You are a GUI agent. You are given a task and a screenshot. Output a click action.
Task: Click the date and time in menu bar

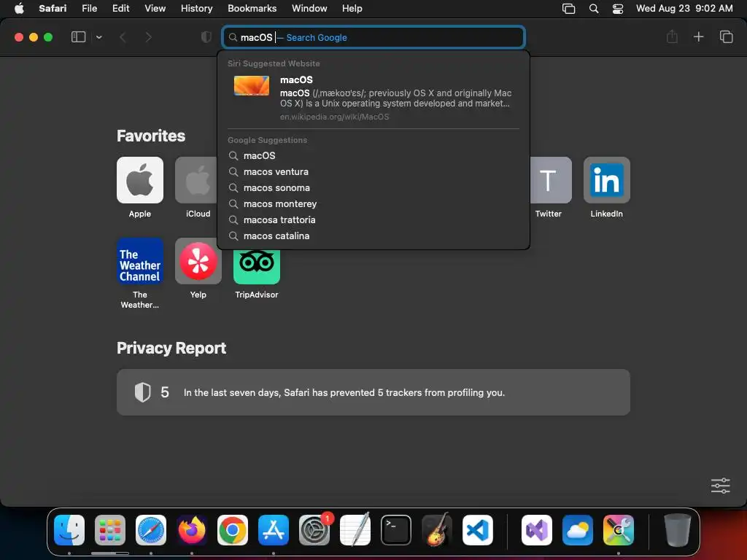(684, 8)
